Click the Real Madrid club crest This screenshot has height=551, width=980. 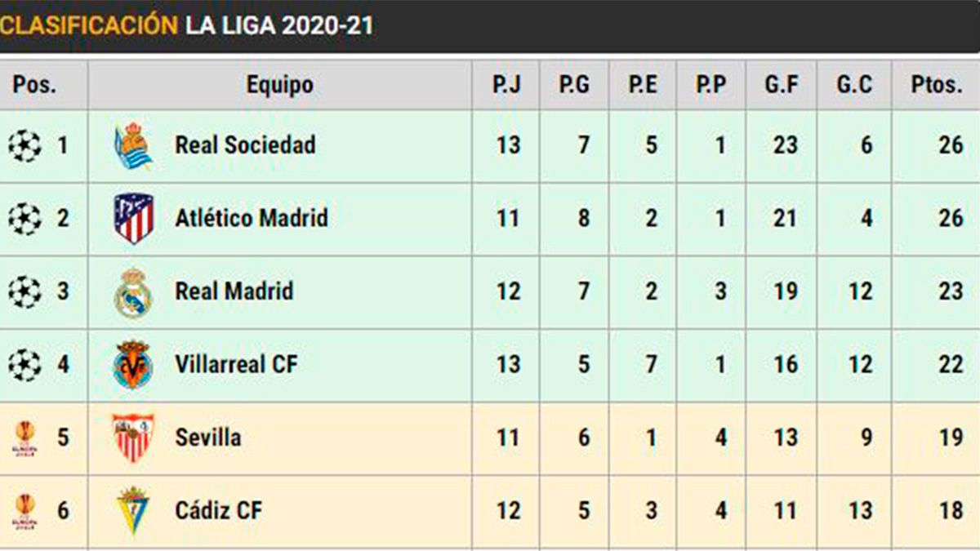point(133,292)
